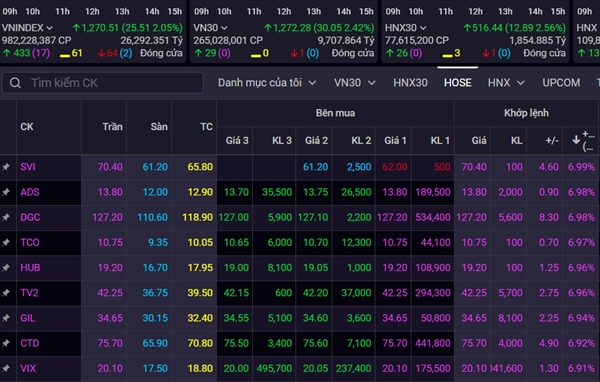Pin the VIX stock row
This screenshot has height=382, width=600.
(6, 368)
